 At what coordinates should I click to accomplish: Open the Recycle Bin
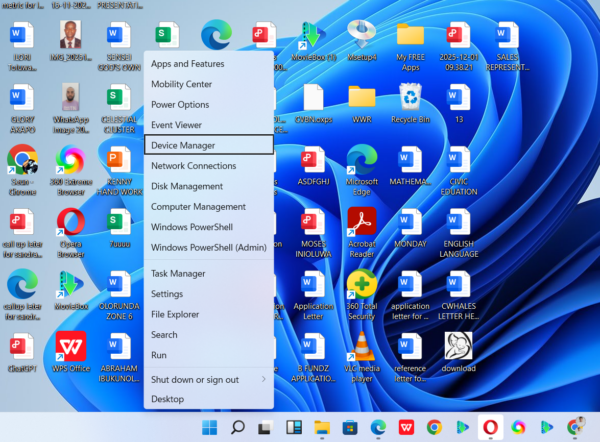point(410,97)
